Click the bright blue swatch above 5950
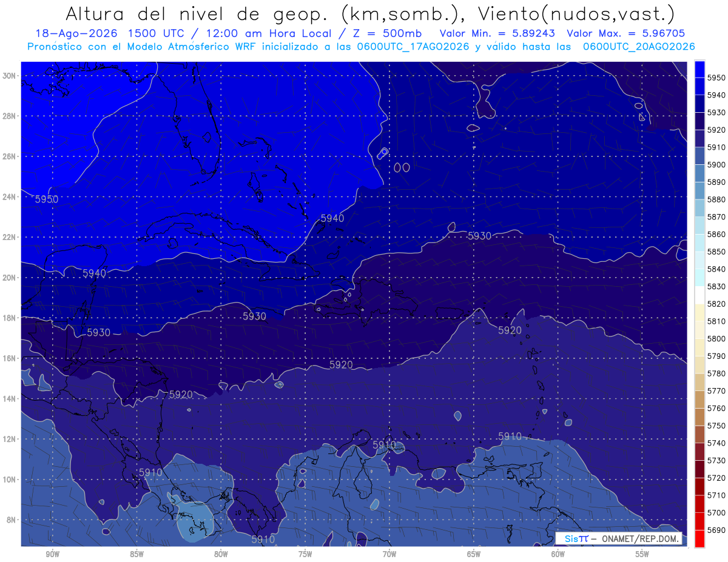 pyautogui.click(x=699, y=69)
